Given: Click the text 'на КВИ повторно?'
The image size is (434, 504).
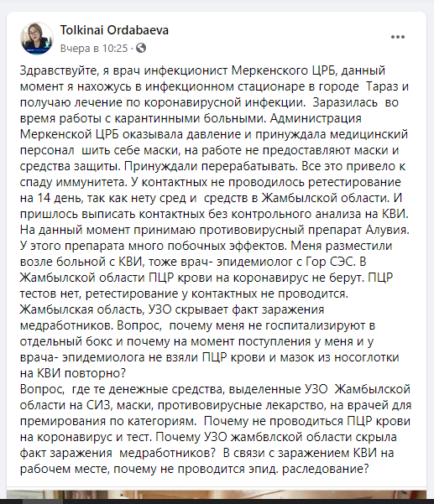Looking at the screenshot, I should click(x=73, y=373).
